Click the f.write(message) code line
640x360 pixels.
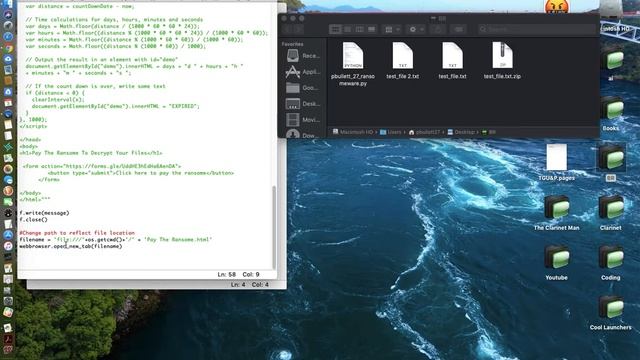click(44, 213)
